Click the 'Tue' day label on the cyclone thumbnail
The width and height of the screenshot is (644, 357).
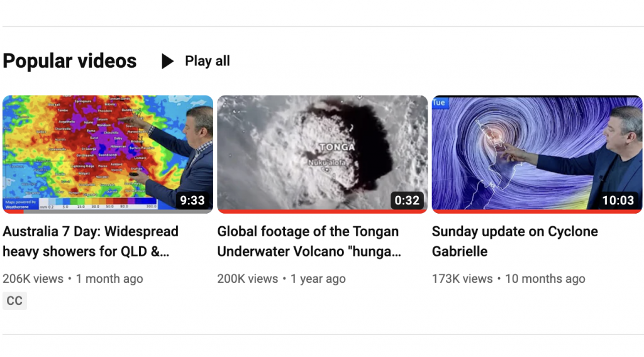(x=440, y=102)
